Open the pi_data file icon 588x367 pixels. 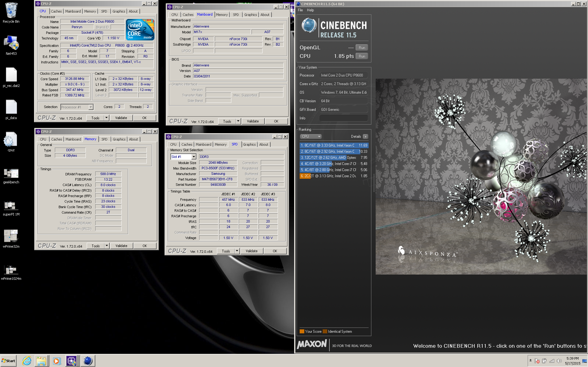[x=11, y=109]
